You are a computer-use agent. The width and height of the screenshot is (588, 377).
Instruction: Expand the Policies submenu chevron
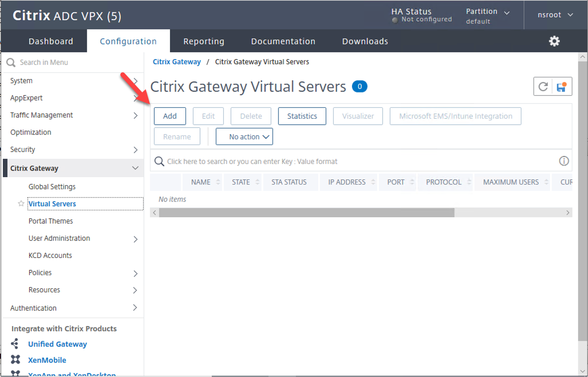click(135, 274)
